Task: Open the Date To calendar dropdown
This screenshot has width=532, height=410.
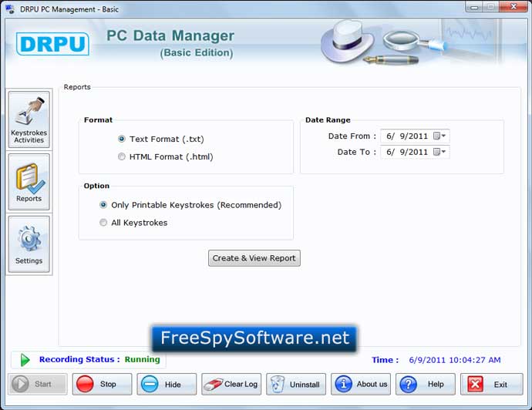Action: coord(439,152)
